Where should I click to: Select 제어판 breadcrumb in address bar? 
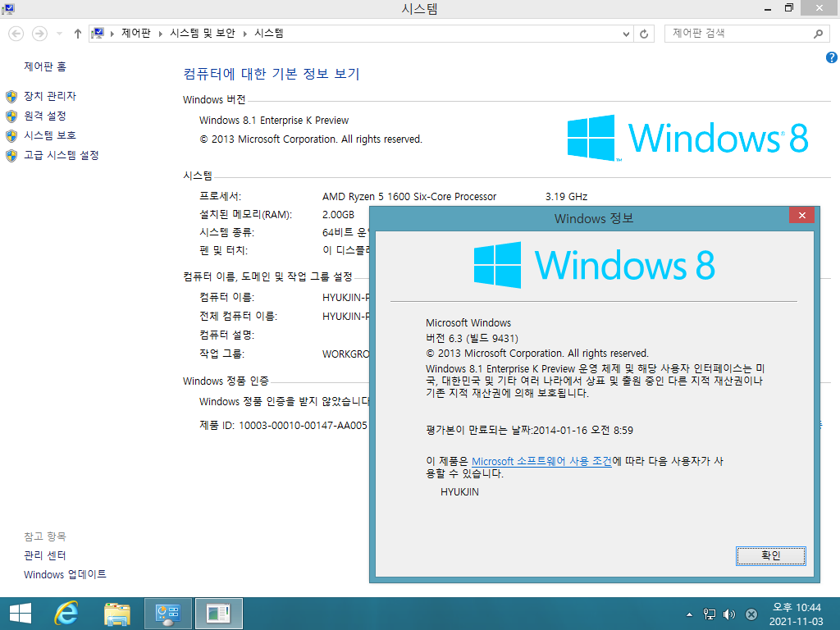(x=136, y=33)
